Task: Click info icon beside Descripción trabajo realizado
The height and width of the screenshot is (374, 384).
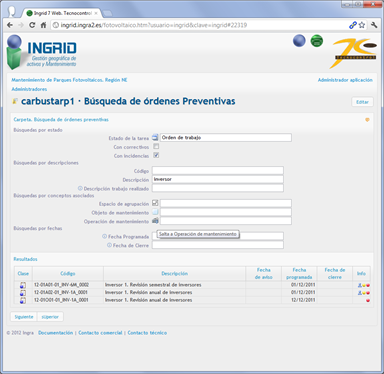Action: tap(80, 188)
